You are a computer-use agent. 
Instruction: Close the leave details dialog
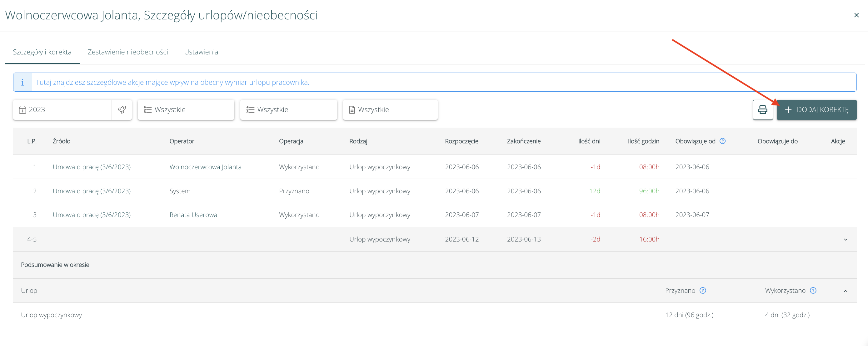click(x=856, y=15)
